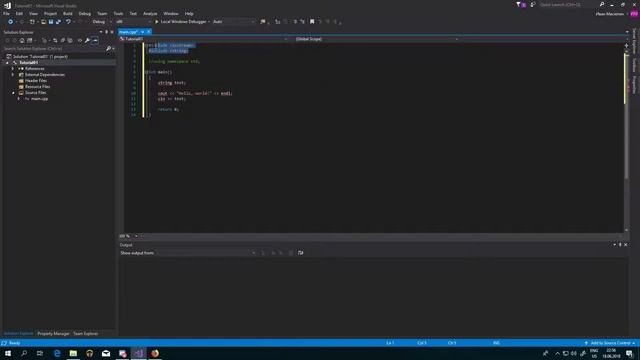Click the Search Solution Explorer field
Image resolution: width=640 pixels, height=360 pixels.
point(54,49)
